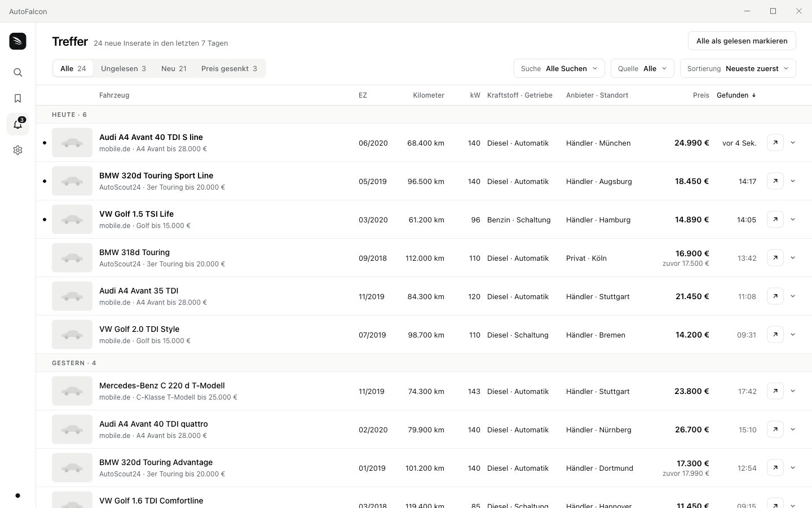This screenshot has height=508, width=812.
Task: Click the kW column header
Action: click(x=475, y=95)
